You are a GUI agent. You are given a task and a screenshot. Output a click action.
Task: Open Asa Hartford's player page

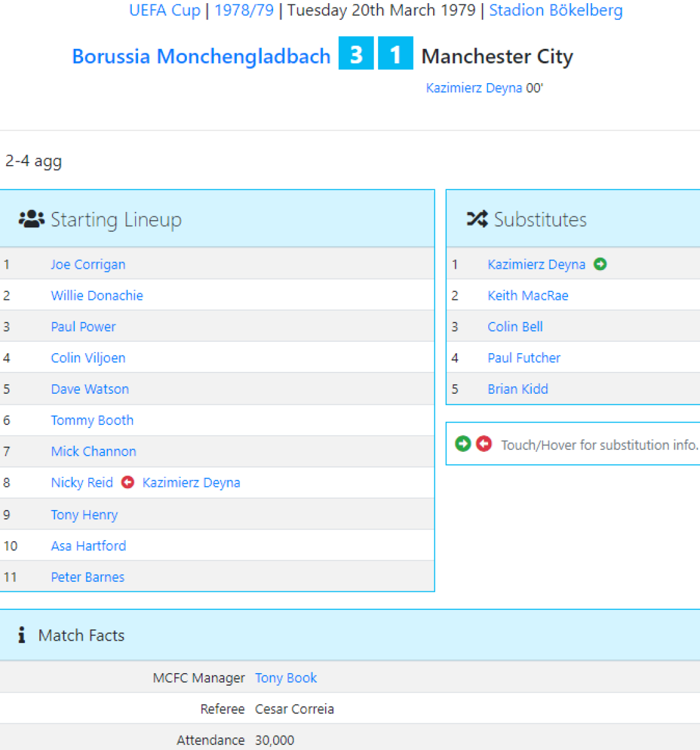[88, 546]
